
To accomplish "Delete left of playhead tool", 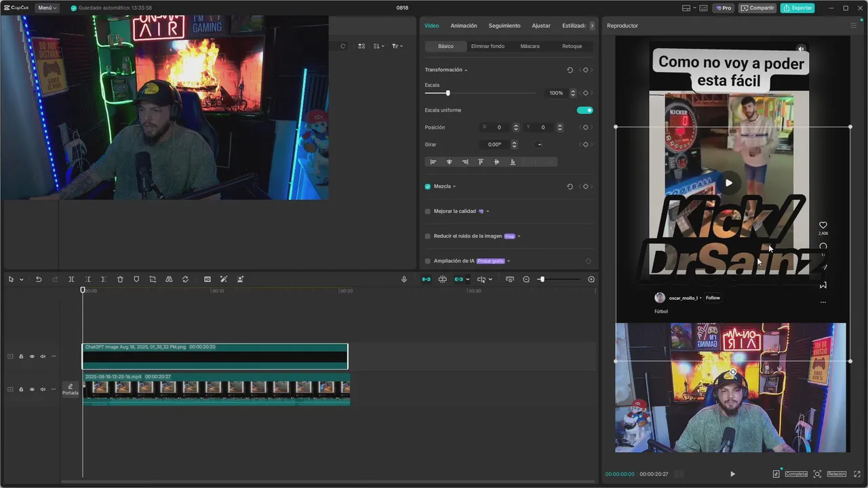I will 87,279.
